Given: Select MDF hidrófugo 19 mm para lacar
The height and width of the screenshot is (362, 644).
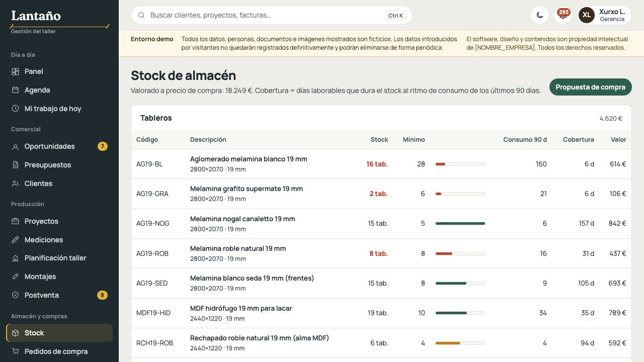Looking at the screenshot, I should [x=241, y=308].
